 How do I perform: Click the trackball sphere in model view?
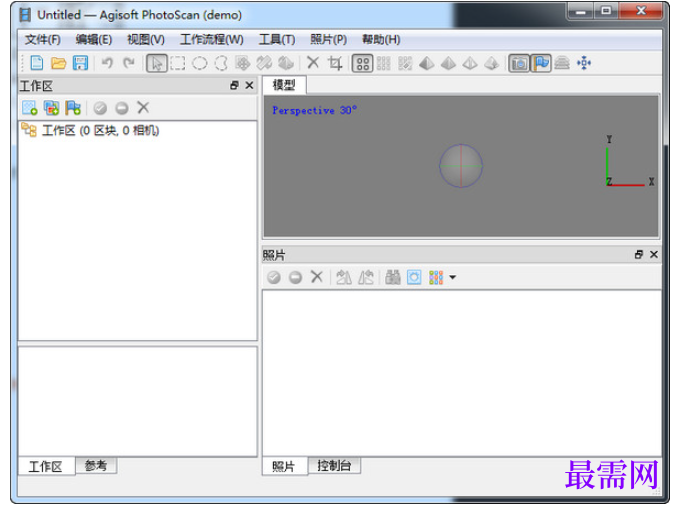coord(461,166)
